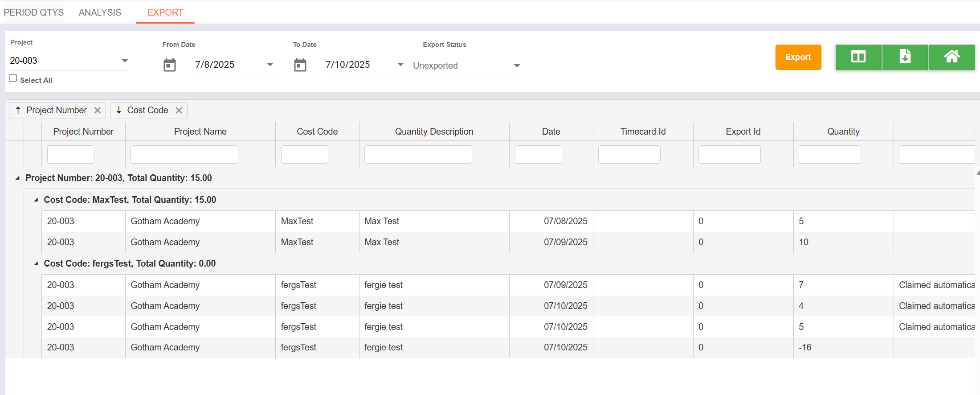Open the Export Status Unexported dropdown
The width and height of the screenshot is (980, 395).
pyautogui.click(x=466, y=66)
